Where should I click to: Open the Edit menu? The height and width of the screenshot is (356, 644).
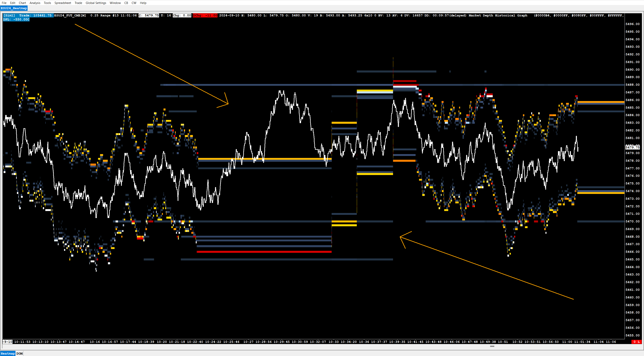(x=12, y=3)
